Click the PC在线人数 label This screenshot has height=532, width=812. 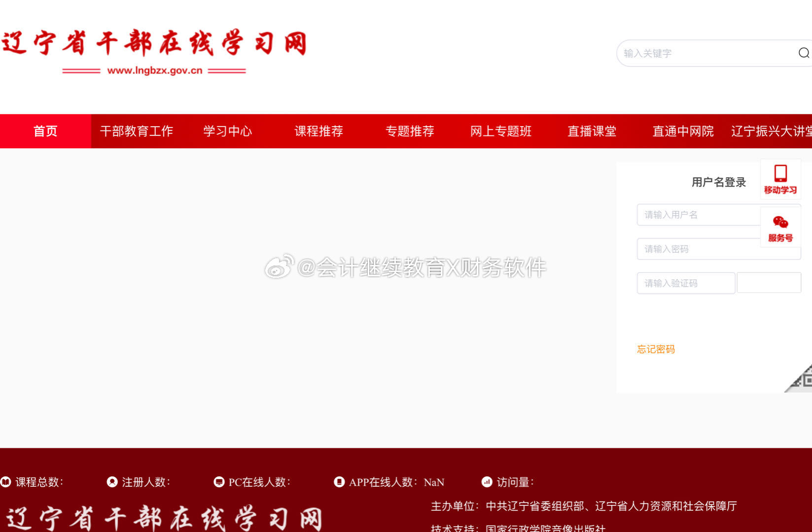click(x=259, y=482)
